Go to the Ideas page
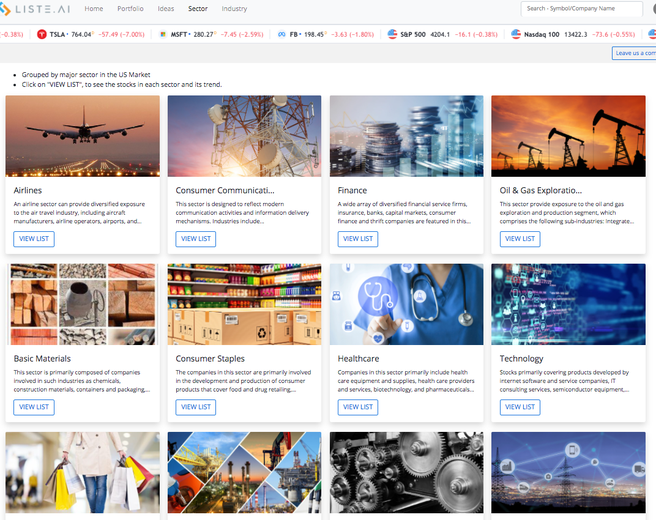Screen dimensions: 656x520 [166, 8]
